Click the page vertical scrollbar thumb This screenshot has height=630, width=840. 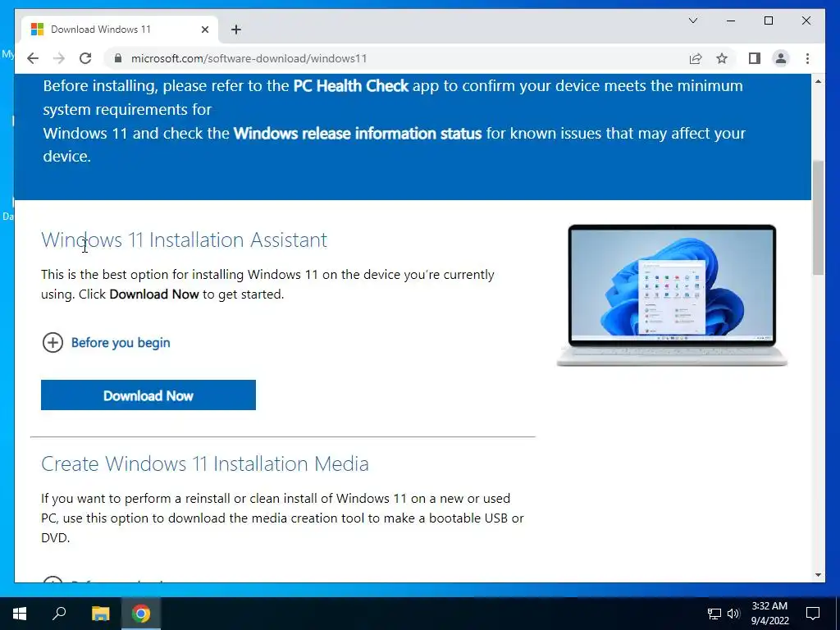[x=818, y=217]
